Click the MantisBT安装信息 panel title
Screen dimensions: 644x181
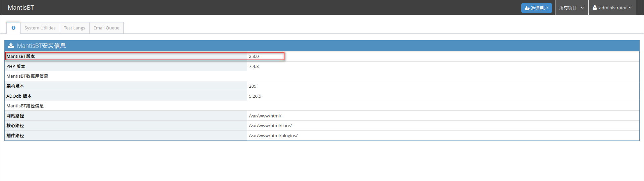42,46
